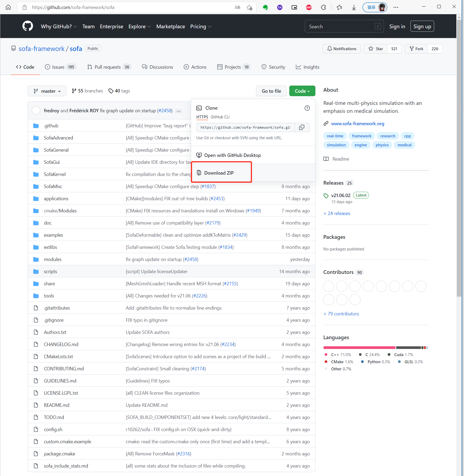Copy the repository clone URL
This screenshot has width=464, height=476.
point(302,127)
